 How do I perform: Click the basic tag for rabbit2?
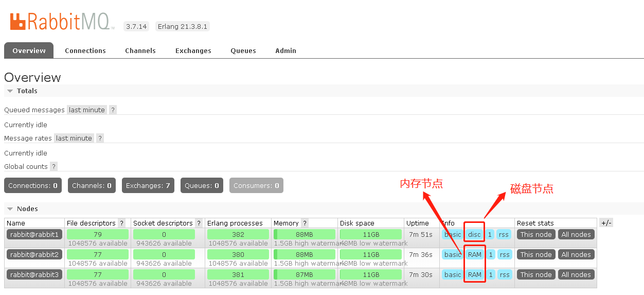point(453,254)
